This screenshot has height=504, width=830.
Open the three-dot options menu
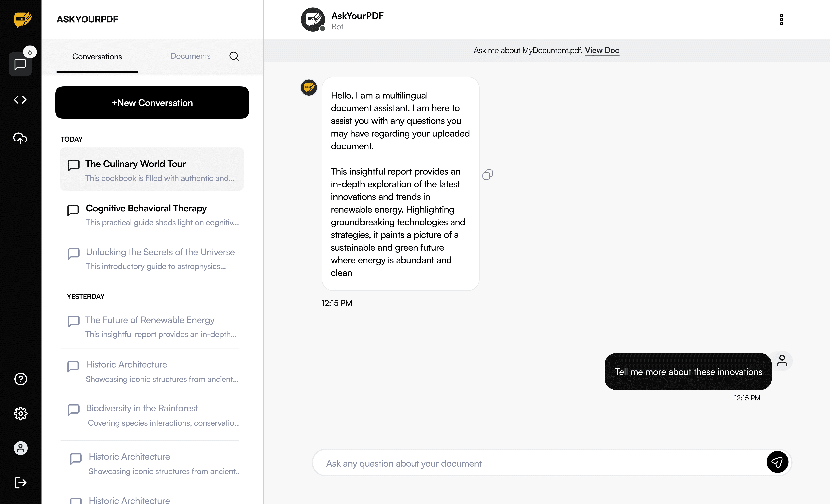(781, 20)
